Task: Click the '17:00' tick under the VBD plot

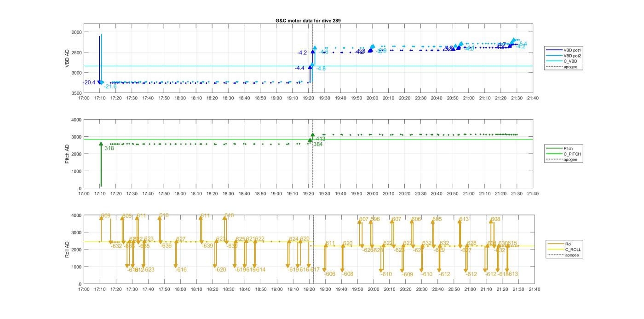Action: (x=84, y=98)
